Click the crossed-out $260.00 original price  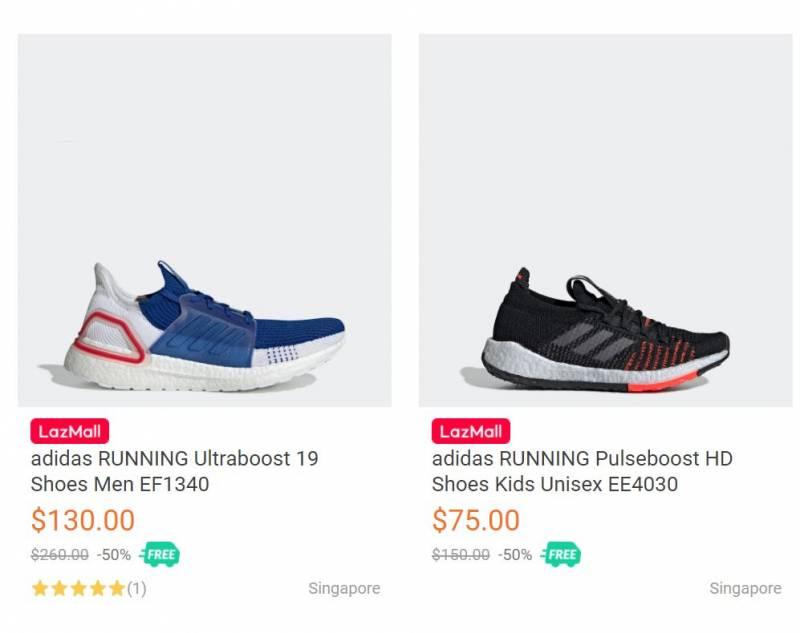pyautogui.click(x=59, y=554)
